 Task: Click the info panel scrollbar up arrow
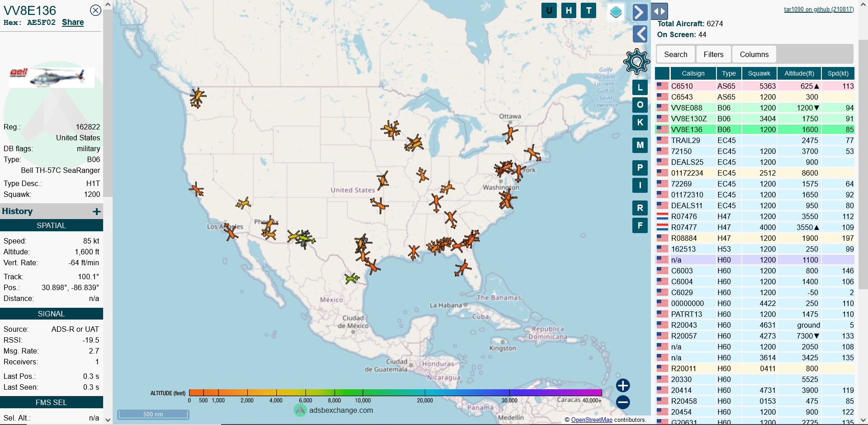click(x=108, y=5)
